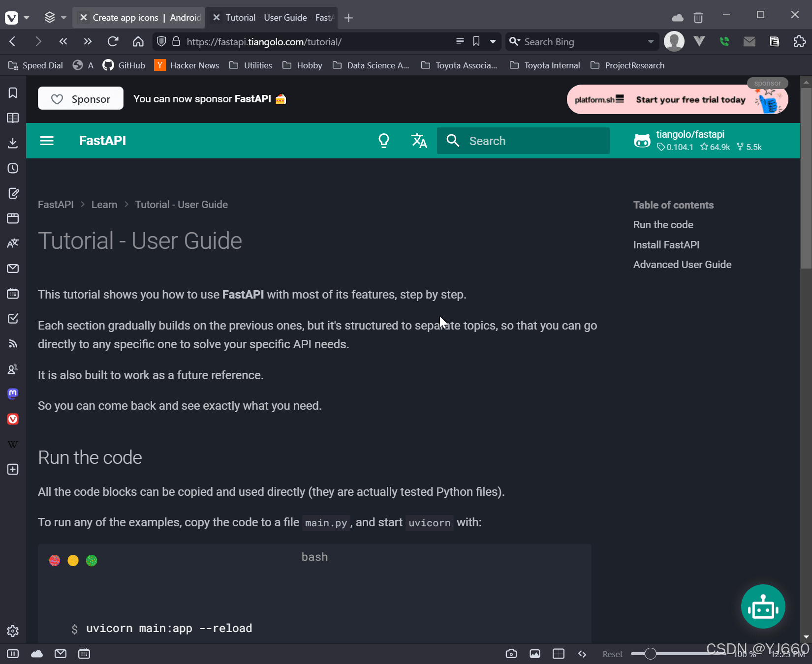Expand the Hobby bookmark folder
Image resolution: width=812 pixels, height=664 pixels.
point(302,65)
